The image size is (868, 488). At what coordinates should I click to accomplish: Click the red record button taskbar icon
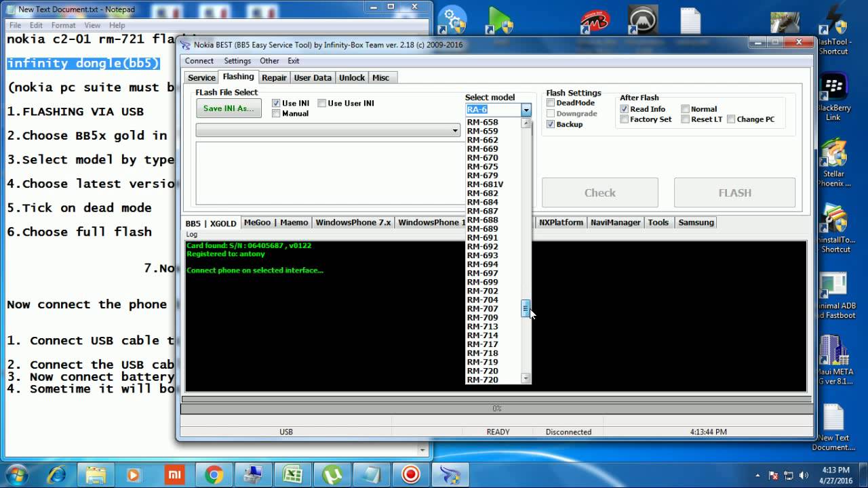[x=410, y=474]
